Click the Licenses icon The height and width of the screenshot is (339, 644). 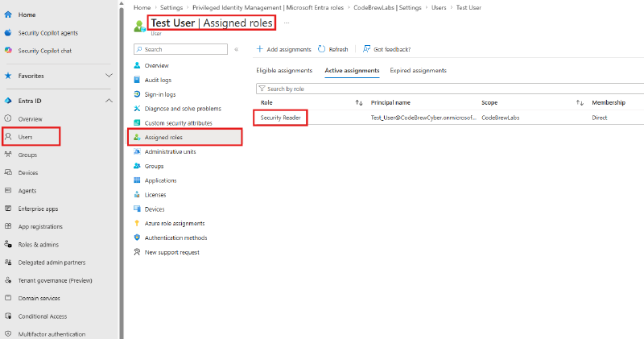[x=137, y=195]
